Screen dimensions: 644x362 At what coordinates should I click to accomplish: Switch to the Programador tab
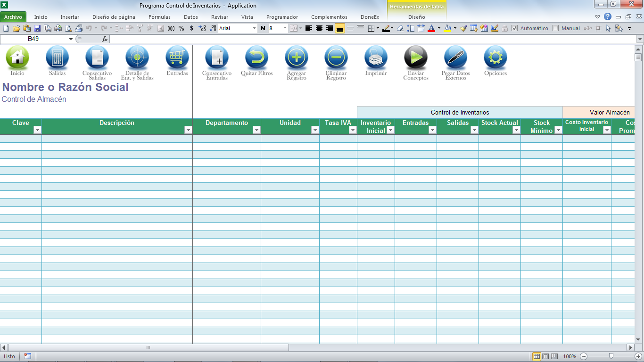(282, 17)
